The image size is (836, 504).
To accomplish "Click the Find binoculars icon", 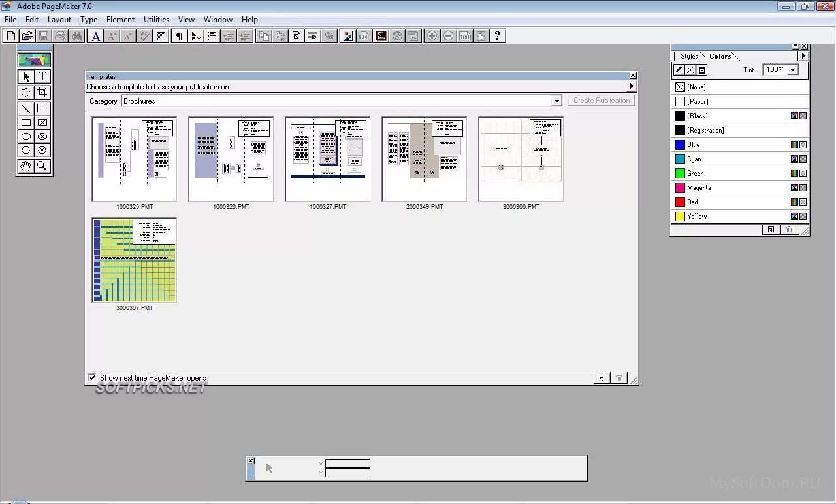I will [76, 36].
